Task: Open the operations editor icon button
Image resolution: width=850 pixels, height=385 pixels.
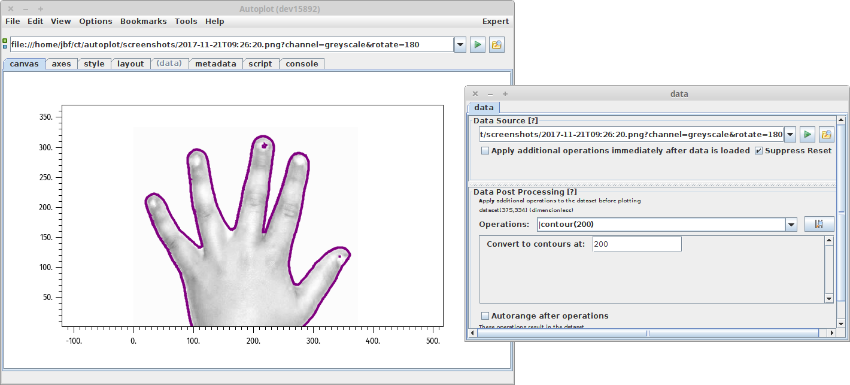Action: coord(819,224)
